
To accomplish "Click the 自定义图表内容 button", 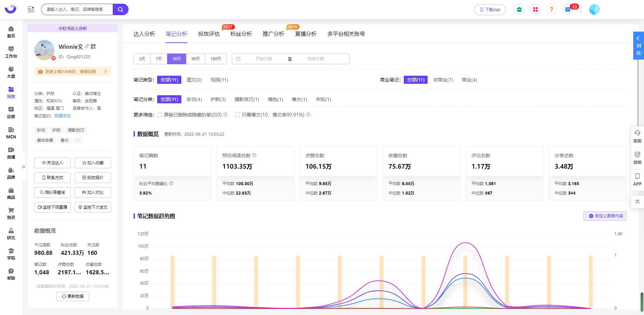I will pos(605,216).
